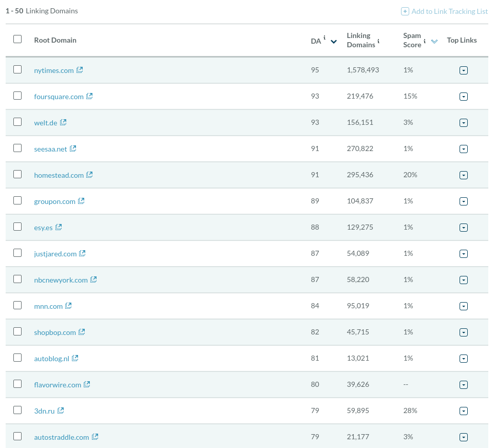
Task: Click the Top Links column header
Action: [462, 40]
